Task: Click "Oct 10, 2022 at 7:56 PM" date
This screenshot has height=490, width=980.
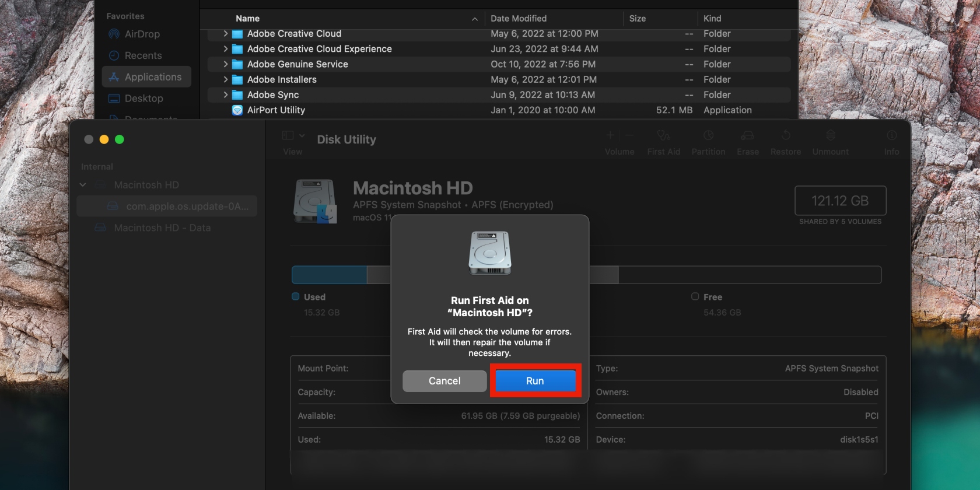Action: [543, 64]
